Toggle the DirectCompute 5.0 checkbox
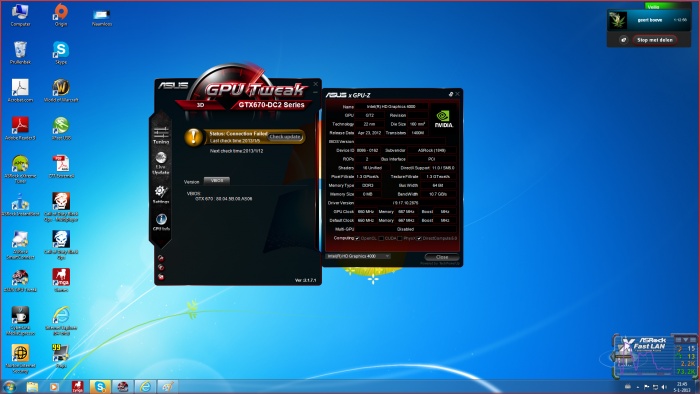700x394 pixels. tap(419, 238)
